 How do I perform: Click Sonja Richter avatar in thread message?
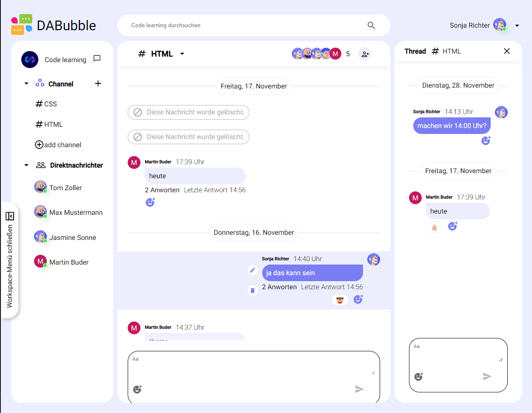[x=501, y=112]
